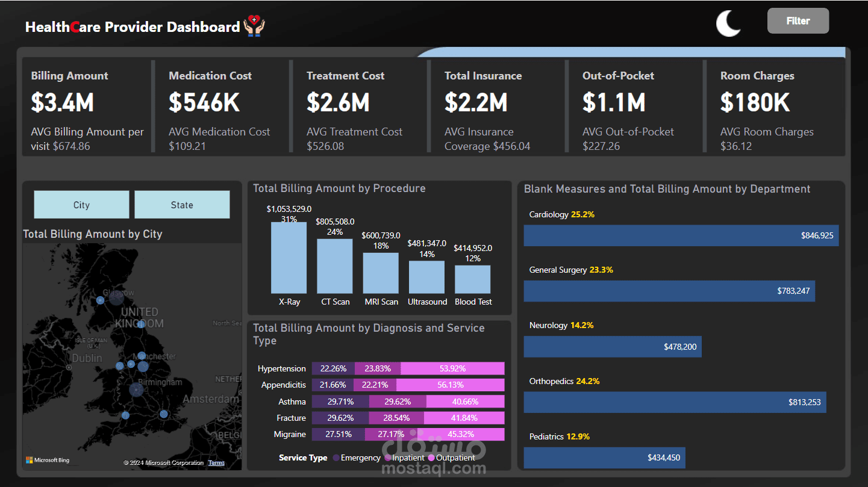Image resolution: width=868 pixels, height=487 pixels.
Task: Click the healthcare hands-and-heart logo icon
Action: (x=254, y=26)
